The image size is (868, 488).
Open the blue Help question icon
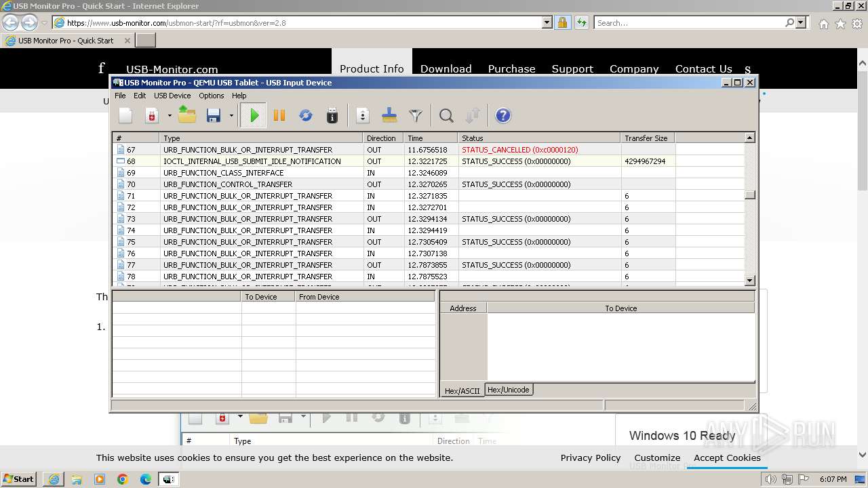[503, 116]
